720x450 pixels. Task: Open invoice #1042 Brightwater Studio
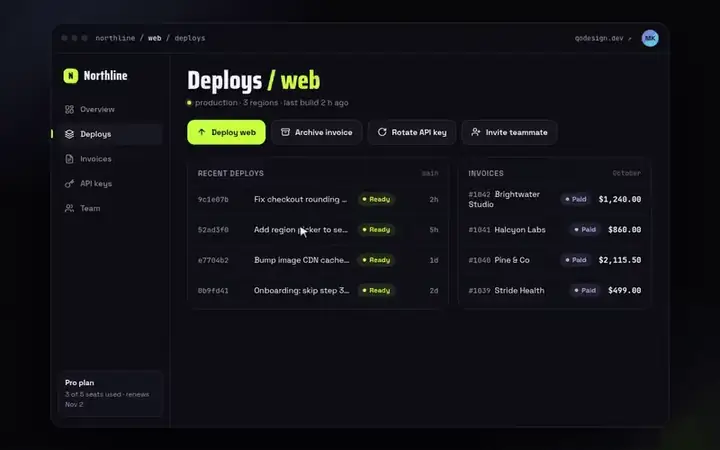coord(555,199)
